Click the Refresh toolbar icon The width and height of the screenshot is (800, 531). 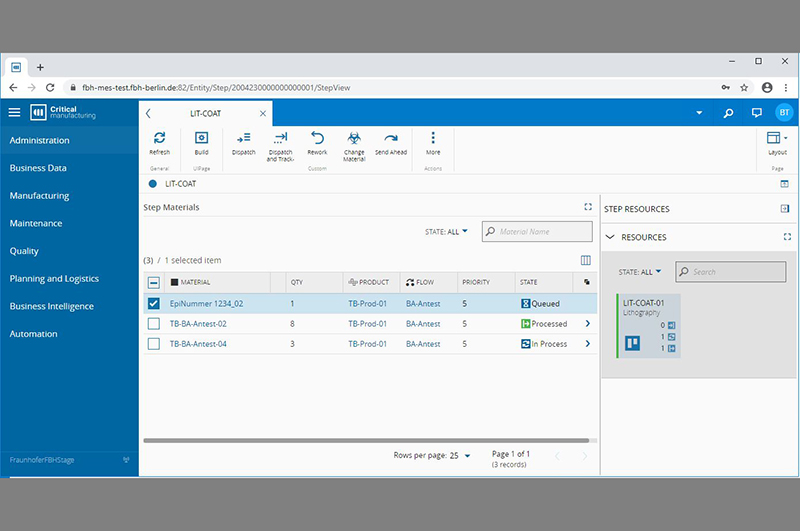(159, 139)
